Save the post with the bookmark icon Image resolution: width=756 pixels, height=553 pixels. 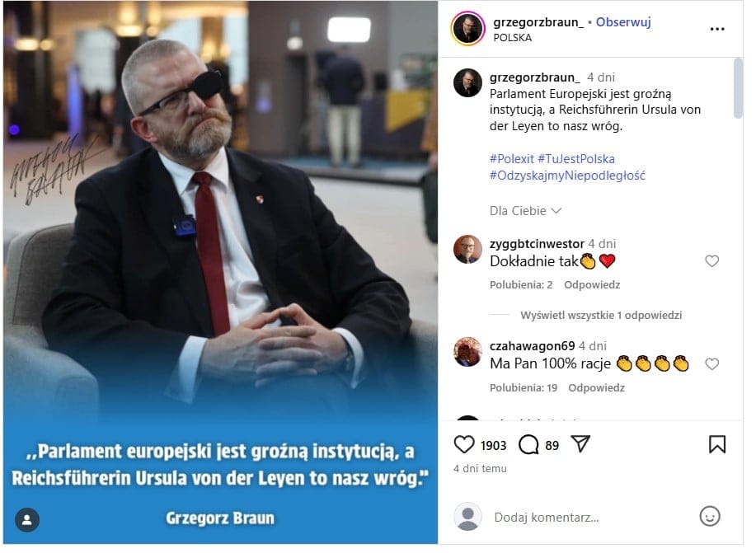pyautogui.click(x=717, y=444)
